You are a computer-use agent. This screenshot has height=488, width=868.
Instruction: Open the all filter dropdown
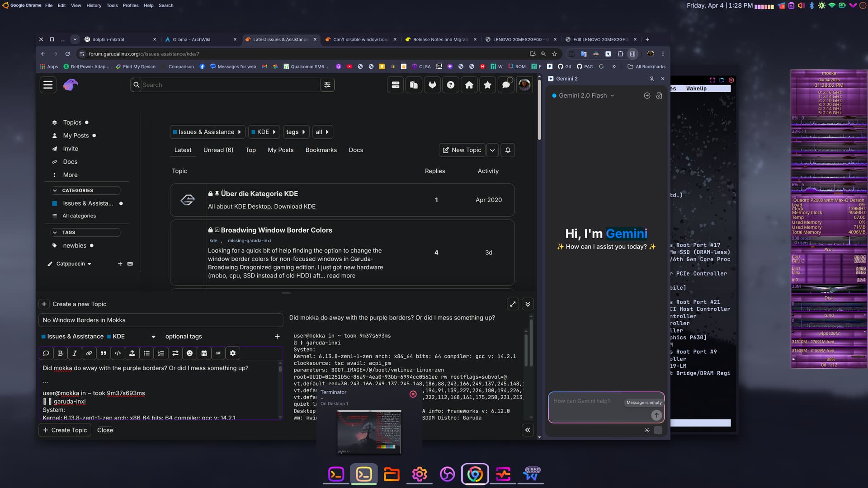click(x=322, y=132)
